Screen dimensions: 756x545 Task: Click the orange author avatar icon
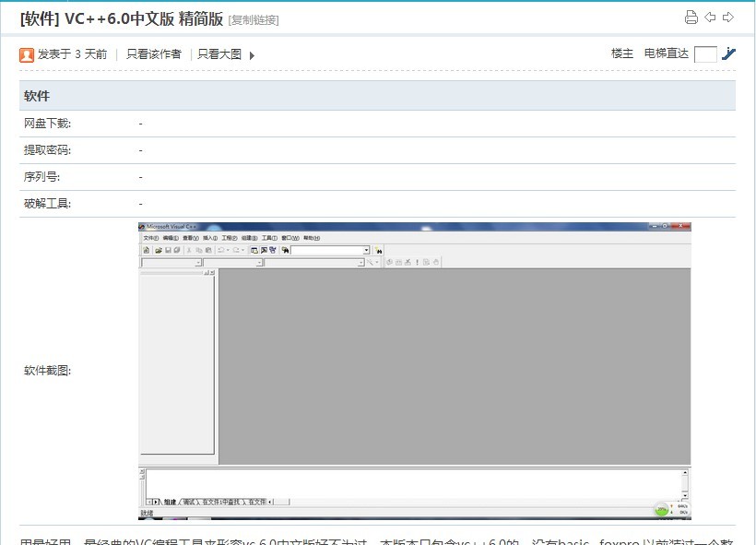[x=27, y=55]
